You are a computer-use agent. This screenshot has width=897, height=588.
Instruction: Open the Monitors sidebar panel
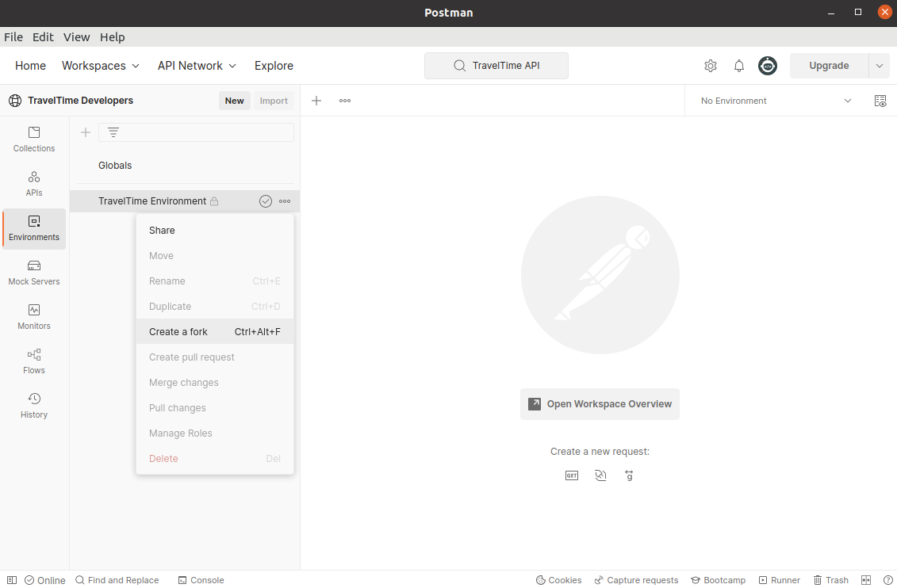(x=33, y=317)
